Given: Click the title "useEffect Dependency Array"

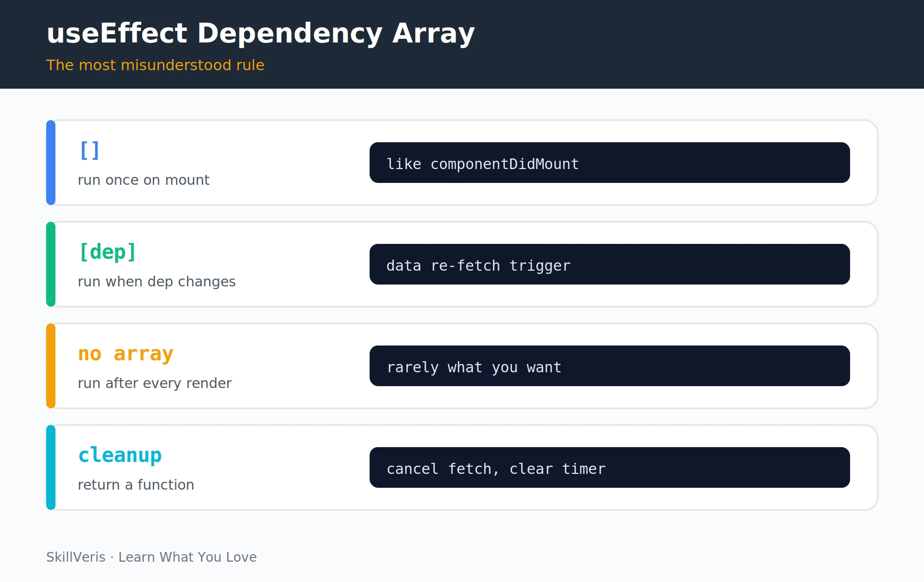Looking at the screenshot, I should pos(261,34).
